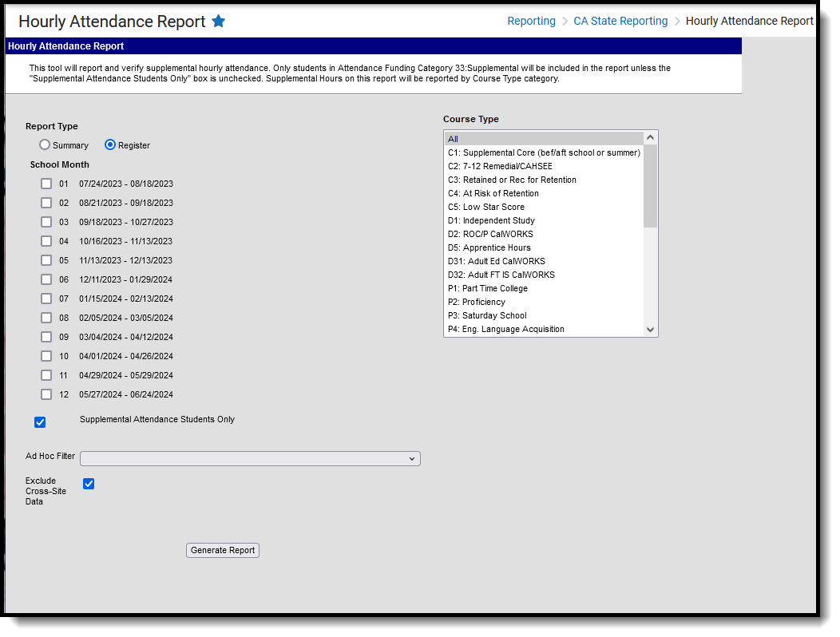Viewport: 840px width, 637px height.
Task: Select P3: Saturday School course type
Action: pyautogui.click(x=544, y=315)
